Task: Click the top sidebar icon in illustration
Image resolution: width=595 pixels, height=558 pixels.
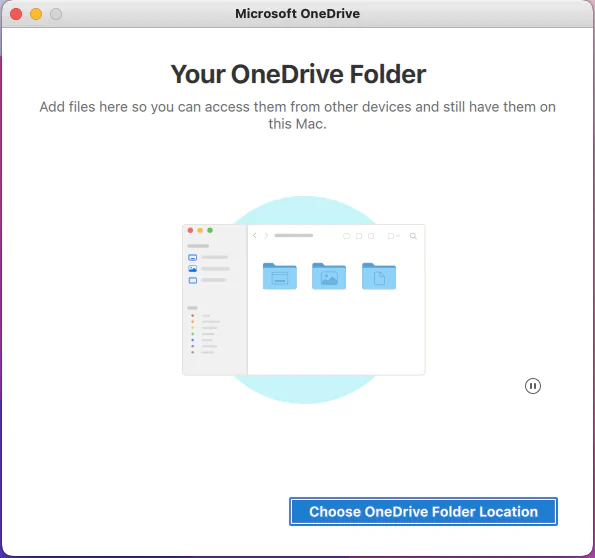Action: click(193, 257)
